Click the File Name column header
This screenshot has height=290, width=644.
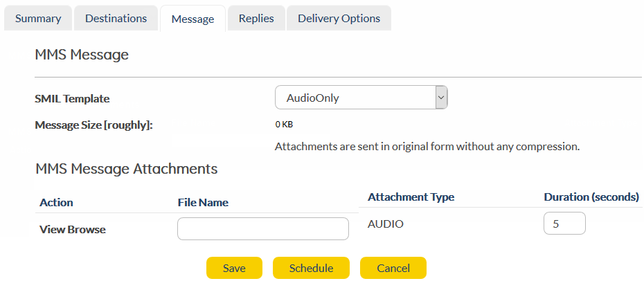pos(203,203)
